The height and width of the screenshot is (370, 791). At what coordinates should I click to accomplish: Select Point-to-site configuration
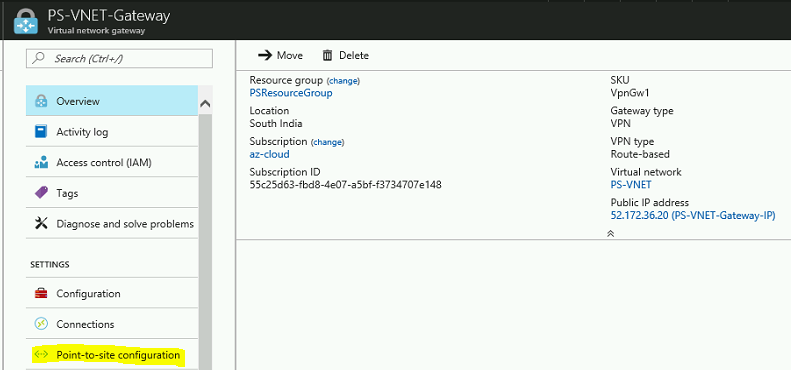[x=112, y=355]
